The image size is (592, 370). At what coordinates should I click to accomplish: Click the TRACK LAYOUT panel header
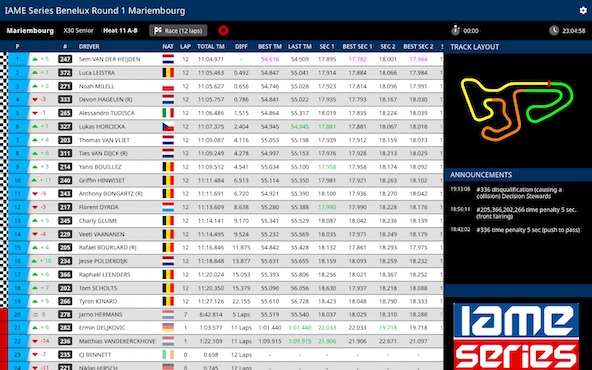coord(475,47)
